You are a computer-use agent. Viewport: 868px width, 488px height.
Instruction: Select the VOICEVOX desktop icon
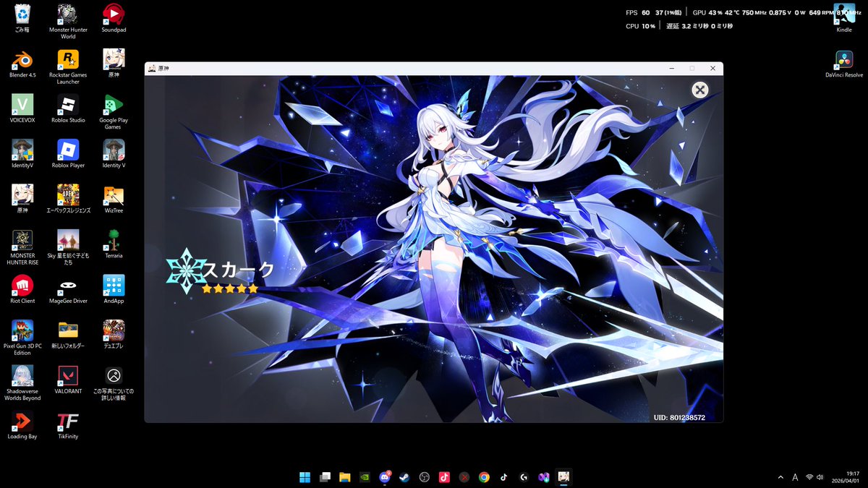click(22, 109)
